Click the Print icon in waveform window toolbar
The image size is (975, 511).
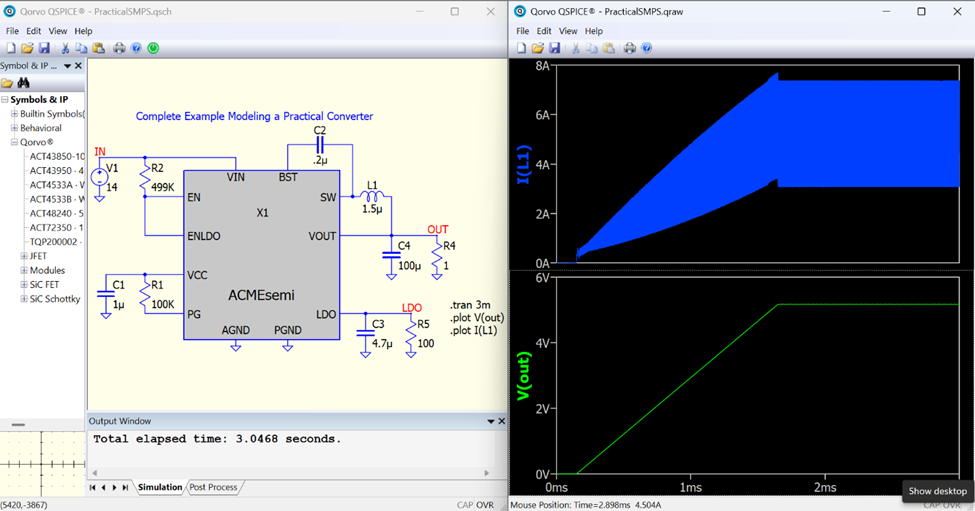click(630, 48)
